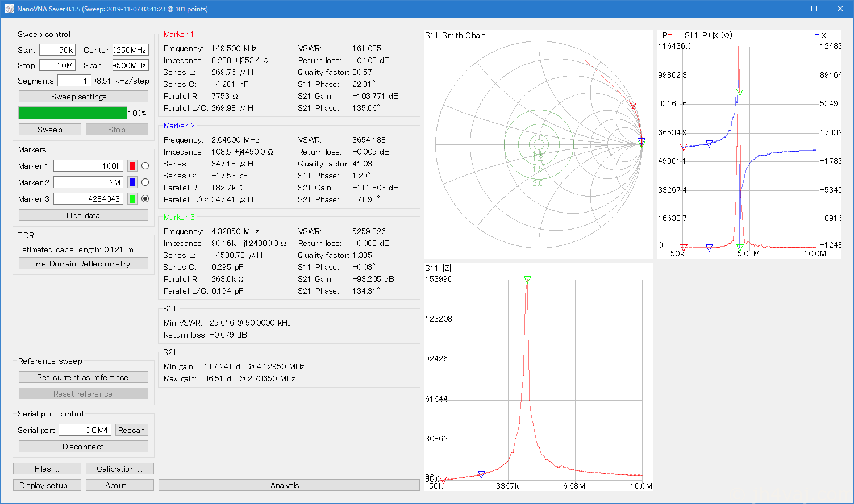
Task: Click the Stop frequency field
Action: 57,65
